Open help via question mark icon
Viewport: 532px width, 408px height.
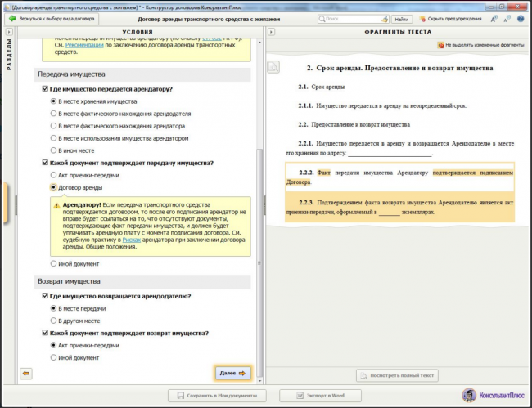(521, 19)
